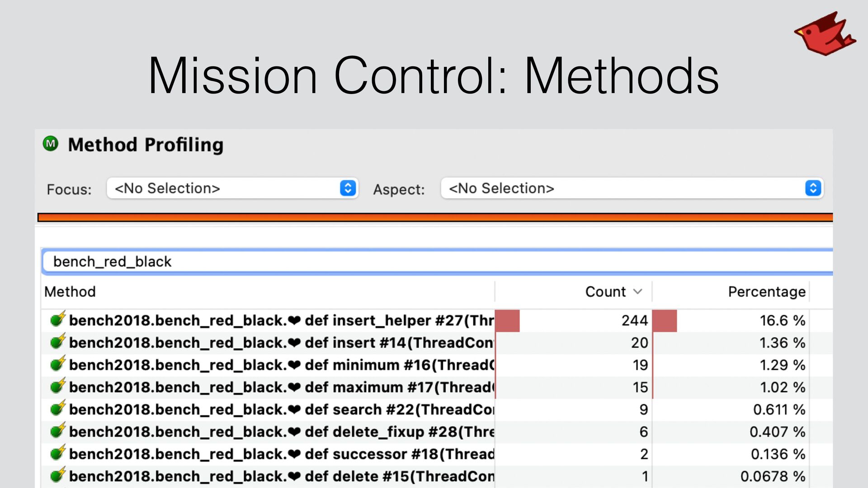This screenshot has height=488, width=868.
Task: Click the search #22 method icon
Action: 58,409
